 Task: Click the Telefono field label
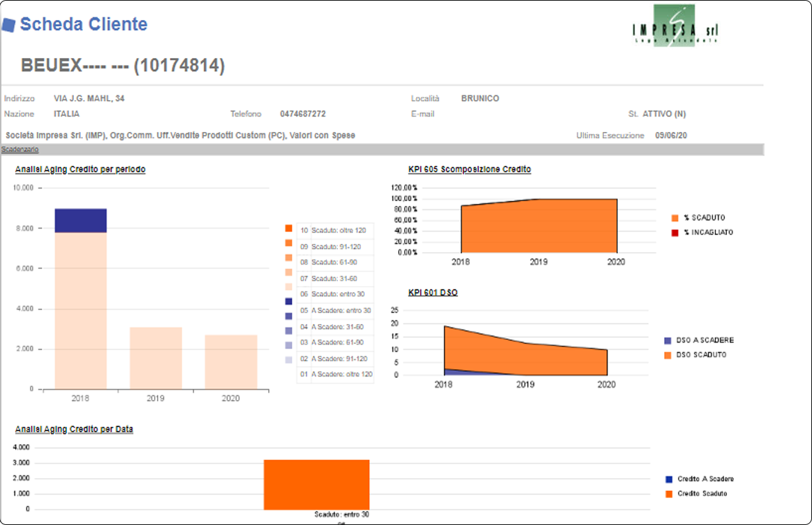246,114
